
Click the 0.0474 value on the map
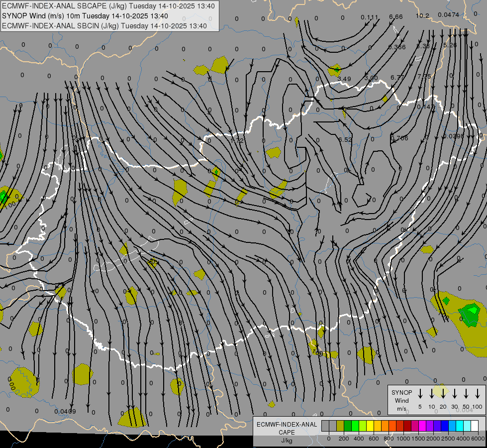pos(449,14)
